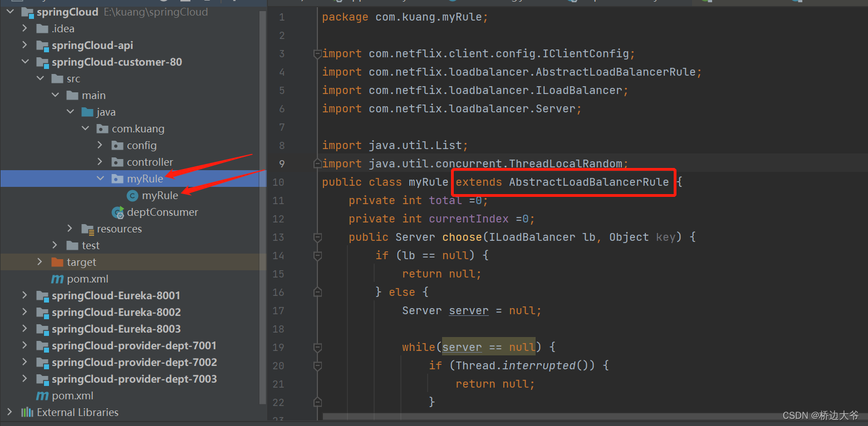Click the underlined server variable declaration
Image resolution: width=868 pixels, height=426 pixels.
[x=469, y=310]
